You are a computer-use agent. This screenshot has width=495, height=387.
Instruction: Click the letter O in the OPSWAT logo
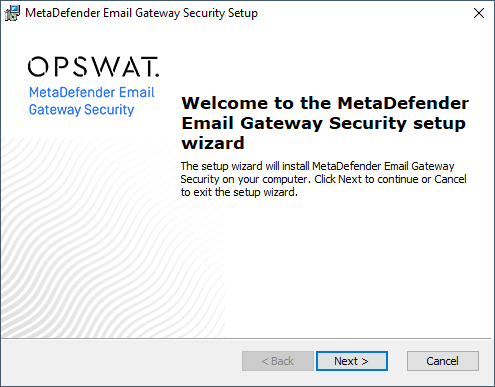pos(38,67)
